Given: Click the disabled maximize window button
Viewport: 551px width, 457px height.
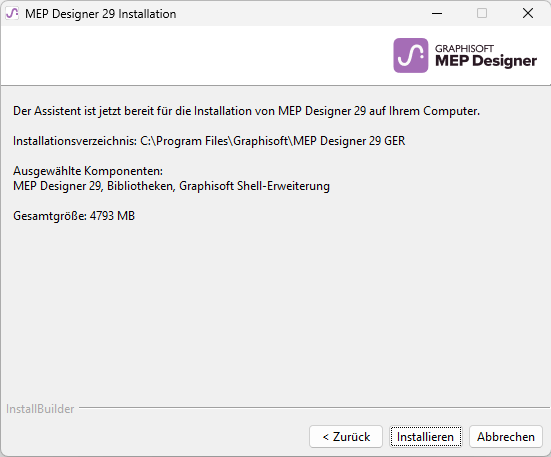Looking at the screenshot, I should coord(482,13).
